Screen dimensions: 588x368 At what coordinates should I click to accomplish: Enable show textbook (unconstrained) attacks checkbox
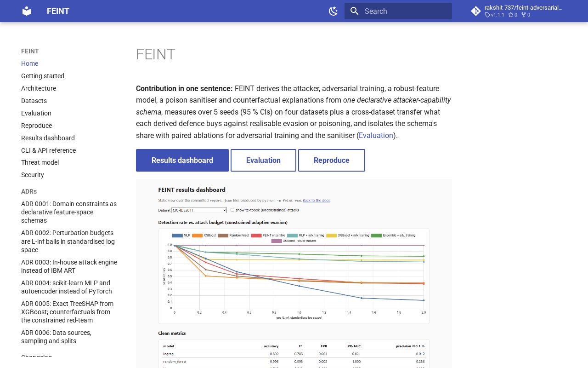(232, 210)
